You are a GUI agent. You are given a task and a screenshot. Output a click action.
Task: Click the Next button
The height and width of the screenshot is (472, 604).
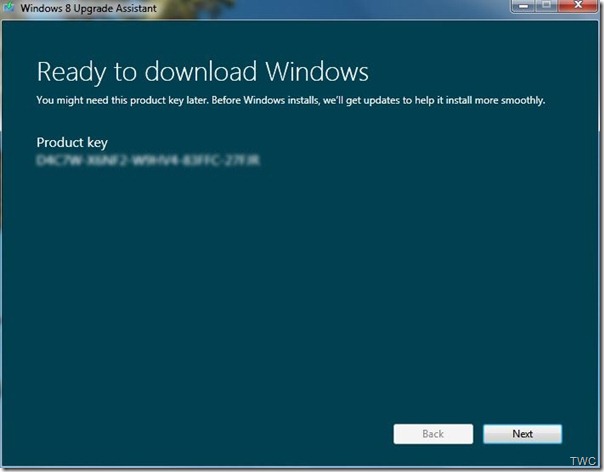522,434
